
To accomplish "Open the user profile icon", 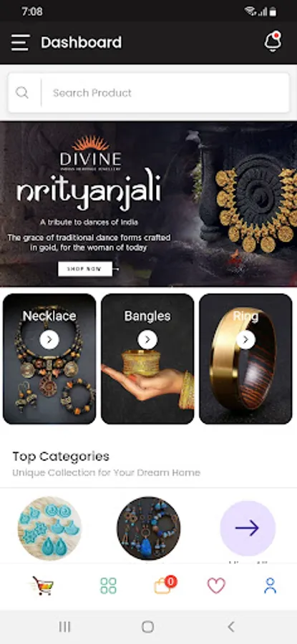I will (x=271, y=585).
